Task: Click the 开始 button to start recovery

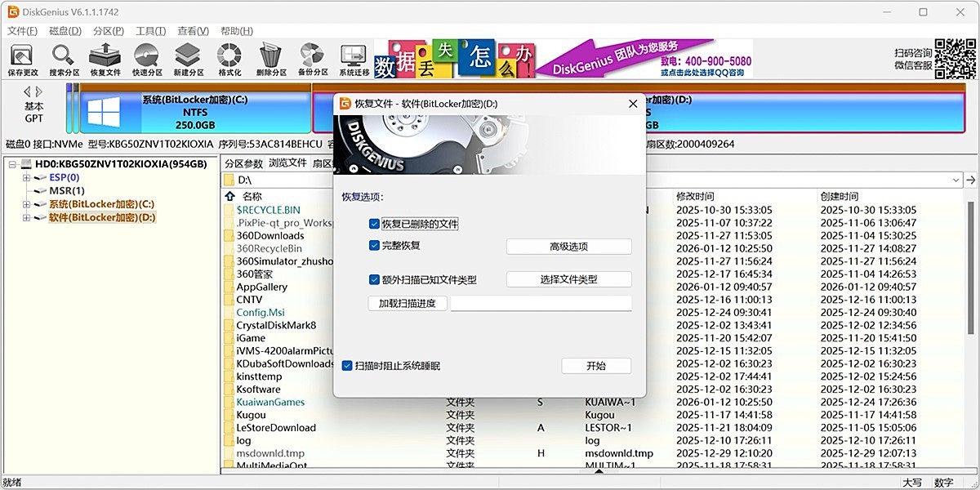Action: (x=595, y=365)
